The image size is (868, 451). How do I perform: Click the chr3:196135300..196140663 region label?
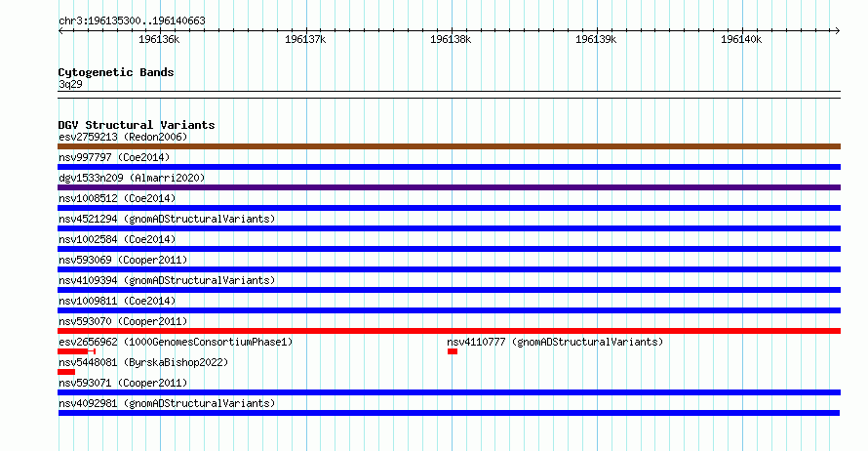(x=132, y=20)
